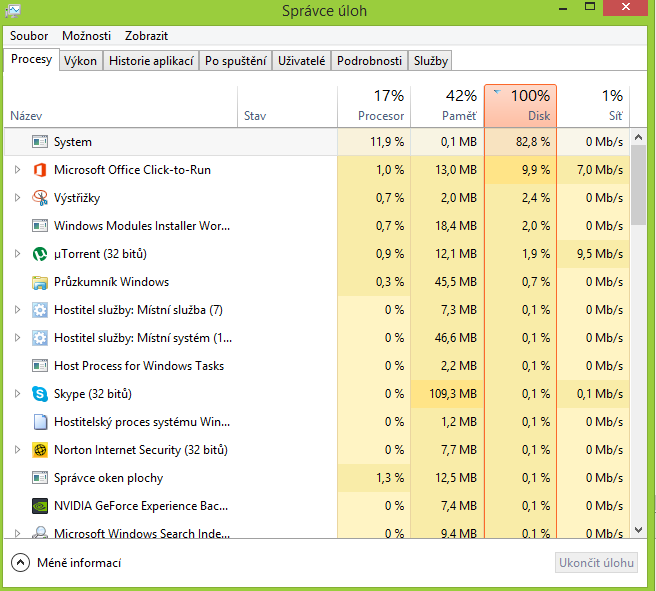Screen dimensions: 656x591
Task: Open the Možnosti menu
Action: [x=86, y=36]
